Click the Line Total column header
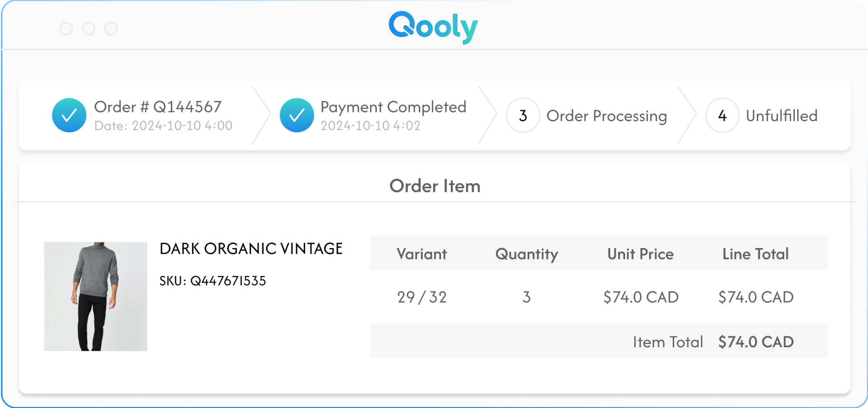 pos(756,254)
